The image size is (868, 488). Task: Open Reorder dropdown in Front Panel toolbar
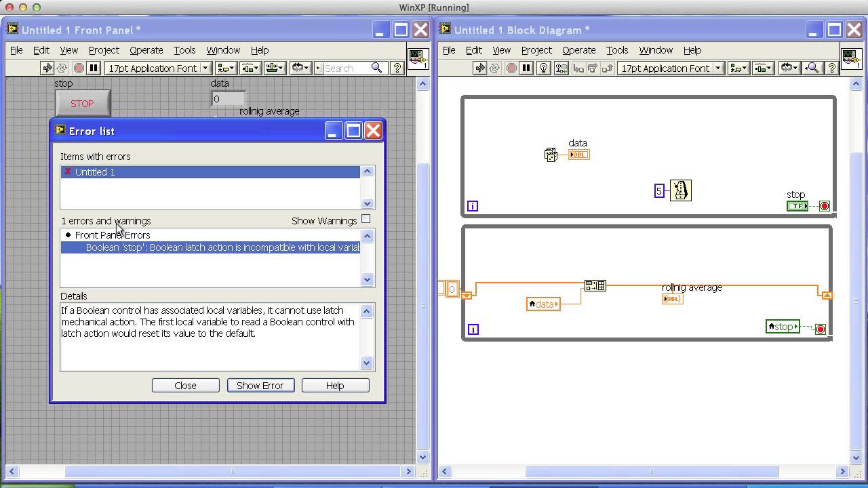(x=300, y=68)
